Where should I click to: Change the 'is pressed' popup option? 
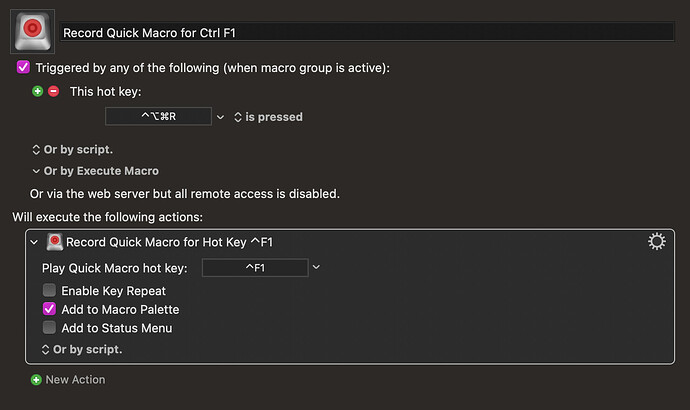coord(268,117)
